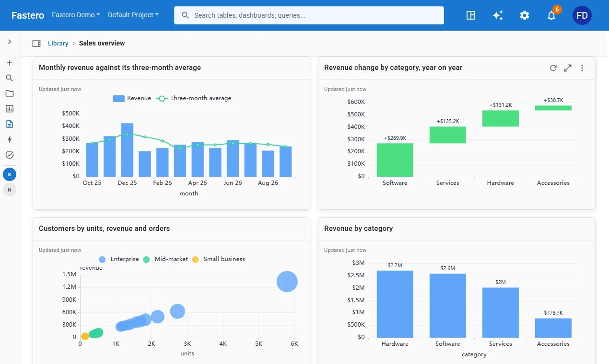609x364 pixels.
Task: Click the Services bar labeled $2M
Action: 501,313
